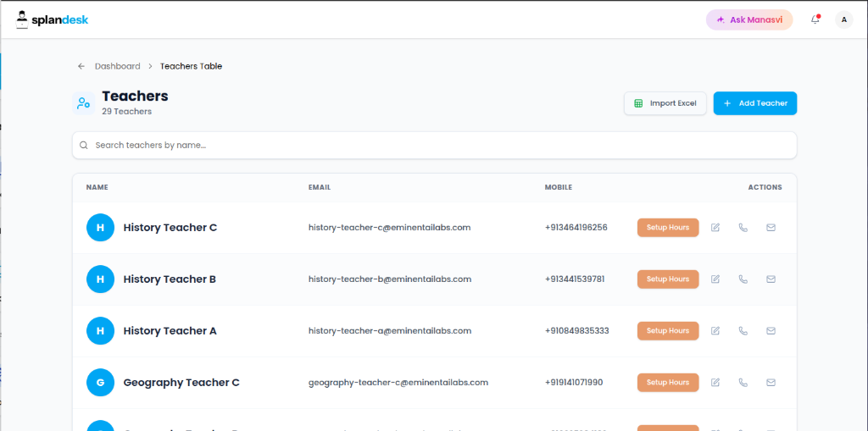868x431 pixels.
Task: Click History Teacher A avatar circle
Action: 100,331
